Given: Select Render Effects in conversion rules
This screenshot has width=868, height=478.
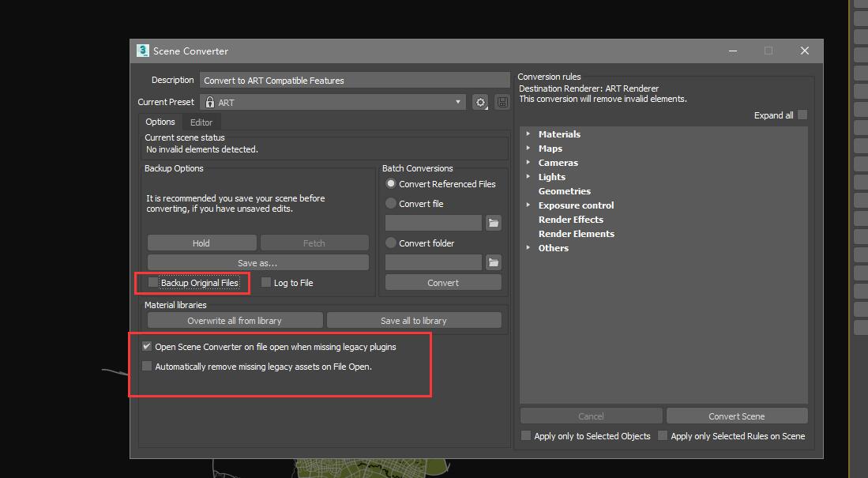Looking at the screenshot, I should pyautogui.click(x=571, y=220).
